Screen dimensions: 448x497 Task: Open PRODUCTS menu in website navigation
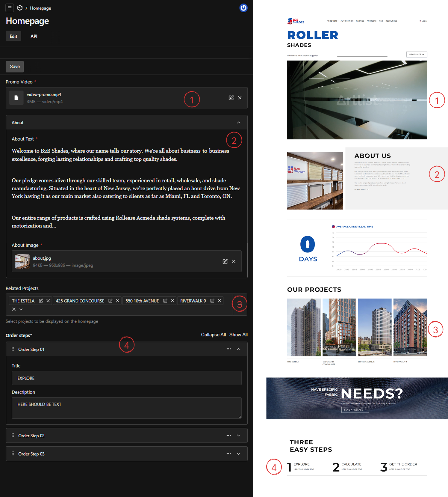[x=332, y=21]
